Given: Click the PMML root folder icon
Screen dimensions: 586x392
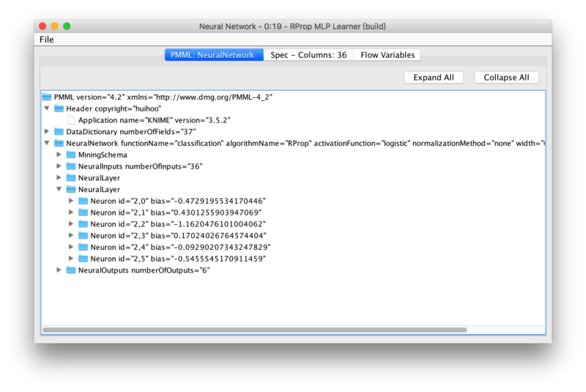Looking at the screenshot, I should tap(48, 97).
